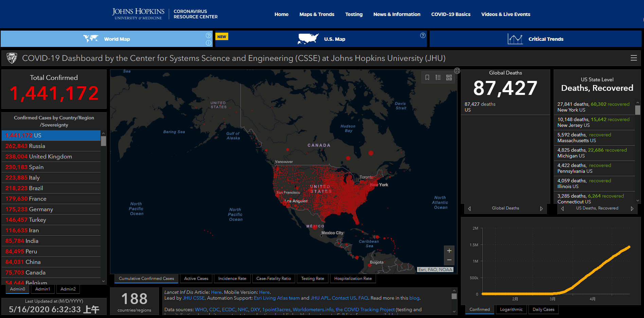644x318 pixels.
Task: Go to next US Deaths, Recovered panel
Action: [x=632, y=208]
